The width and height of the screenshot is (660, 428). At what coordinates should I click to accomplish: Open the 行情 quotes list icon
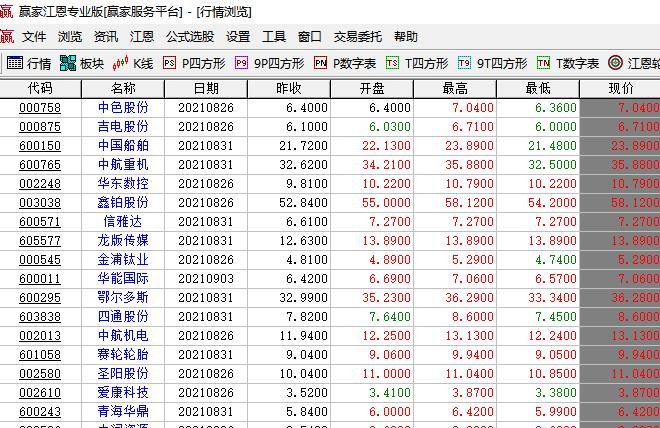(x=15, y=63)
